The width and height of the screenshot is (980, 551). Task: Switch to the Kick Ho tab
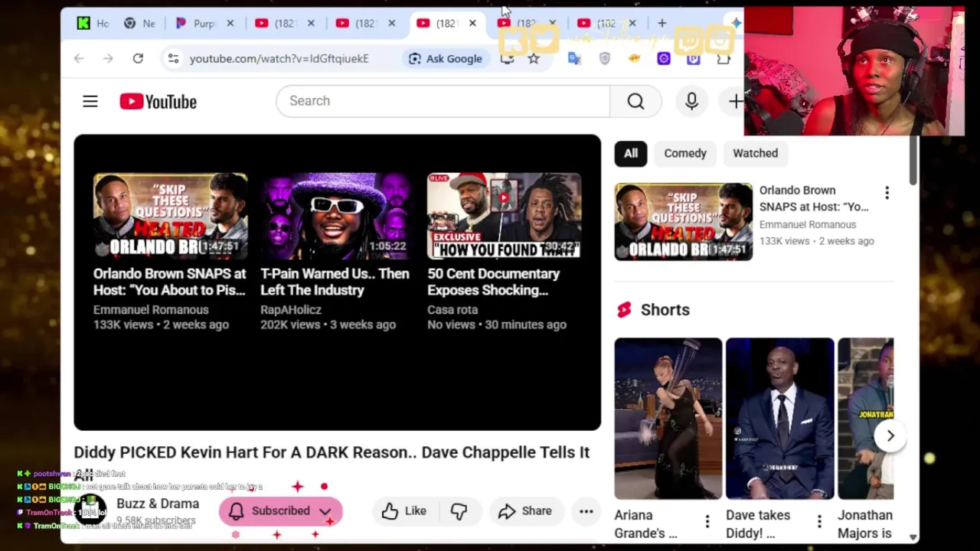click(93, 23)
